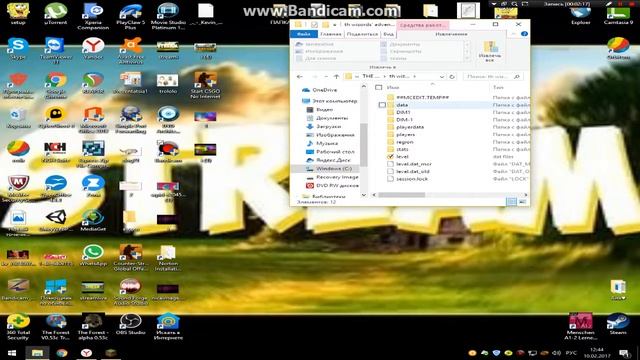Open the Yandex browser taskbar icon
Viewport: 640px width, 360px height.
[86, 353]
